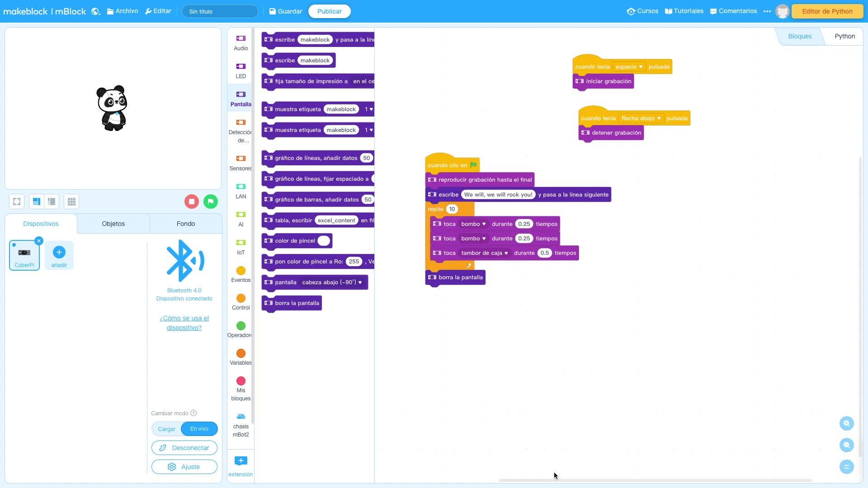Click the color de pincel white swatch
The width and height of the screenshot is (868, 488).
(324, 241)
